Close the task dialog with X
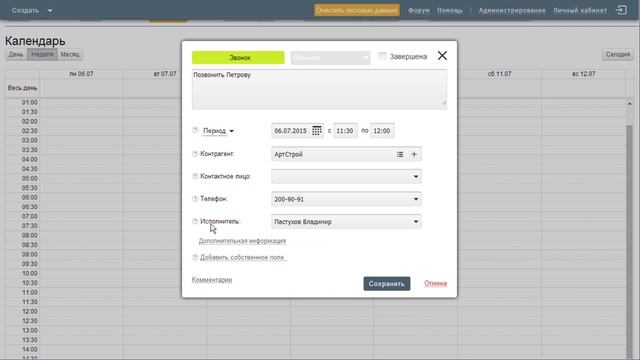The height and width of the screenshot is (360, 640). coord(442,56)
